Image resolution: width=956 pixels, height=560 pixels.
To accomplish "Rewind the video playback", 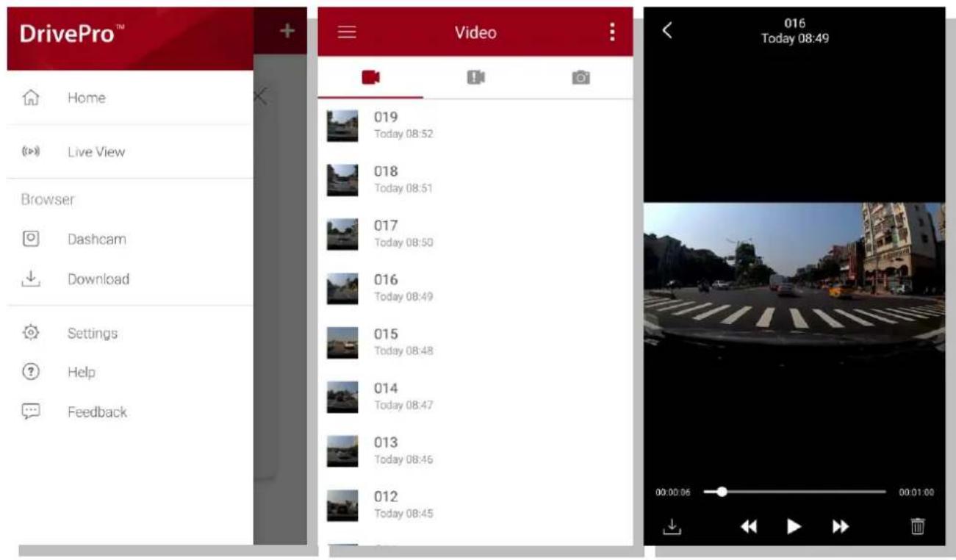I will (x=748, y=526).
